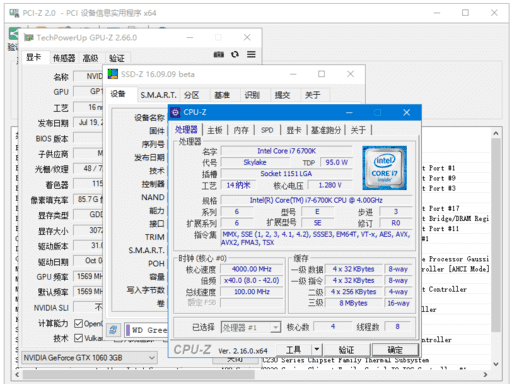Image resolution: width=512 pixels, height=384 pixels.
Task: Click the Bridge/DRAM row in PCI-Z list
Action: 456,219
